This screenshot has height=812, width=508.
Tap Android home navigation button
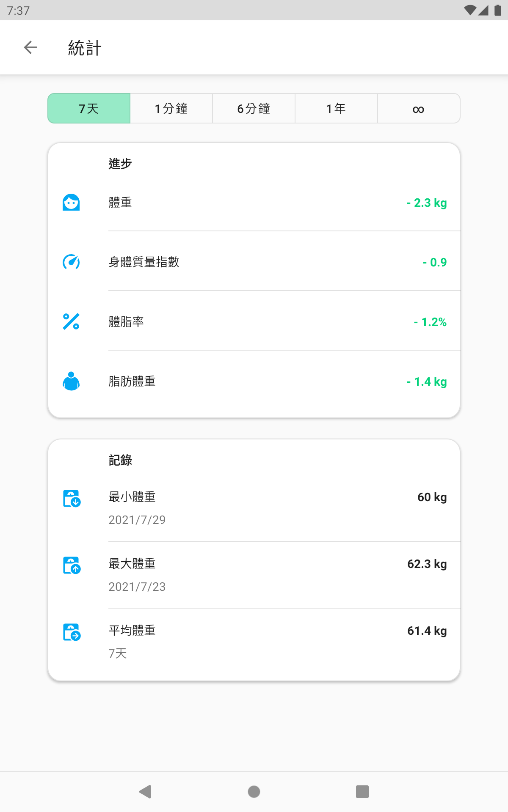[x=254, y=791]
